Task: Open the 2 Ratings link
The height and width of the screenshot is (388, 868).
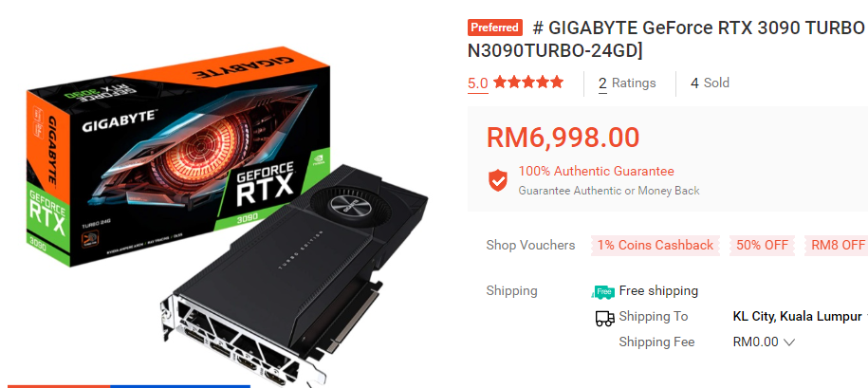Action: click(x=627, y=83)
